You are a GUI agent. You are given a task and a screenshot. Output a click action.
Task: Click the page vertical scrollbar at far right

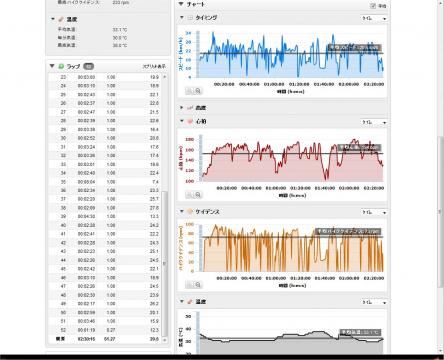click(441, 212)
